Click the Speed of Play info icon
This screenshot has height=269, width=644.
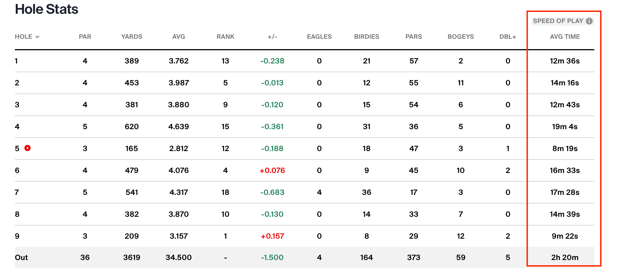point(589,21)
